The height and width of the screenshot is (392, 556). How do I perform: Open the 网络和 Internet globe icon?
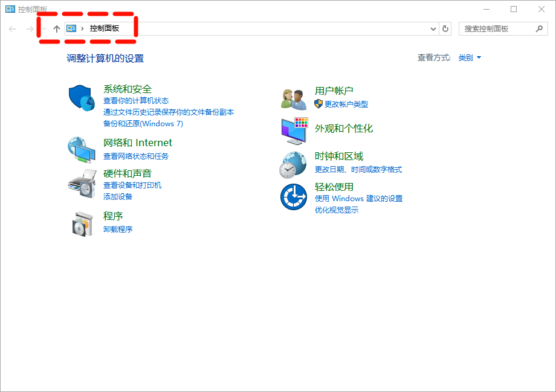coord(82,150)
